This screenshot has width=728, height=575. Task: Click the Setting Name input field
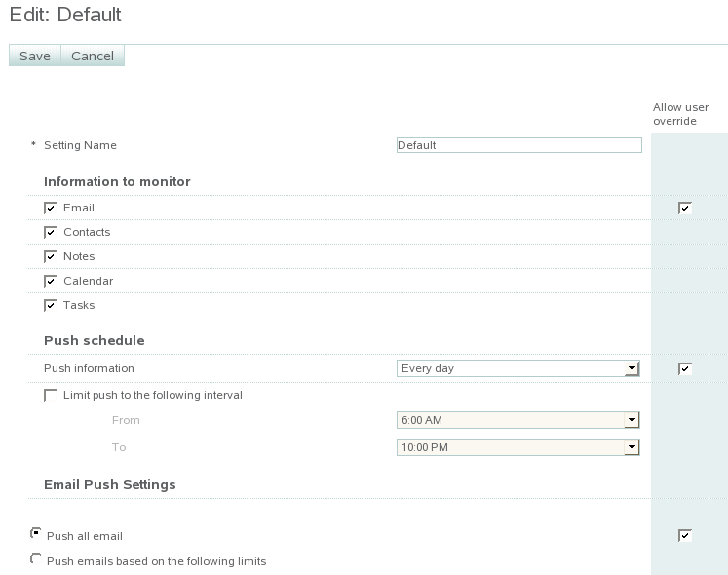[x=519, y=145]
